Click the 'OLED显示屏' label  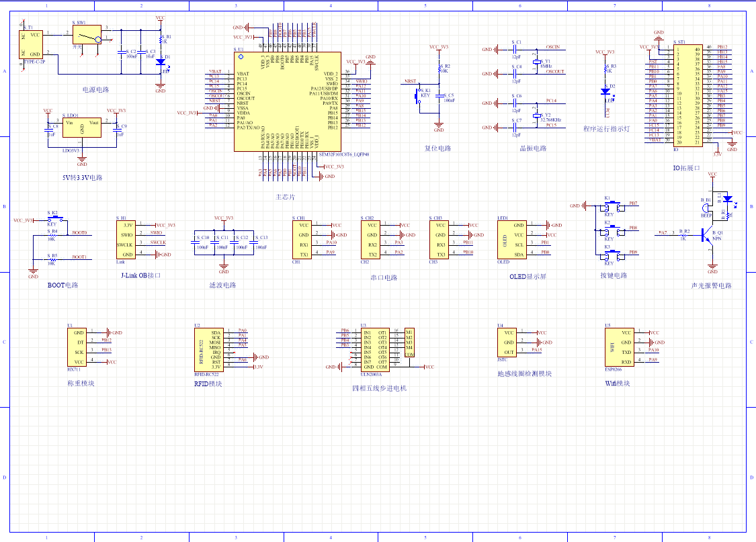(x=528, y=277)
